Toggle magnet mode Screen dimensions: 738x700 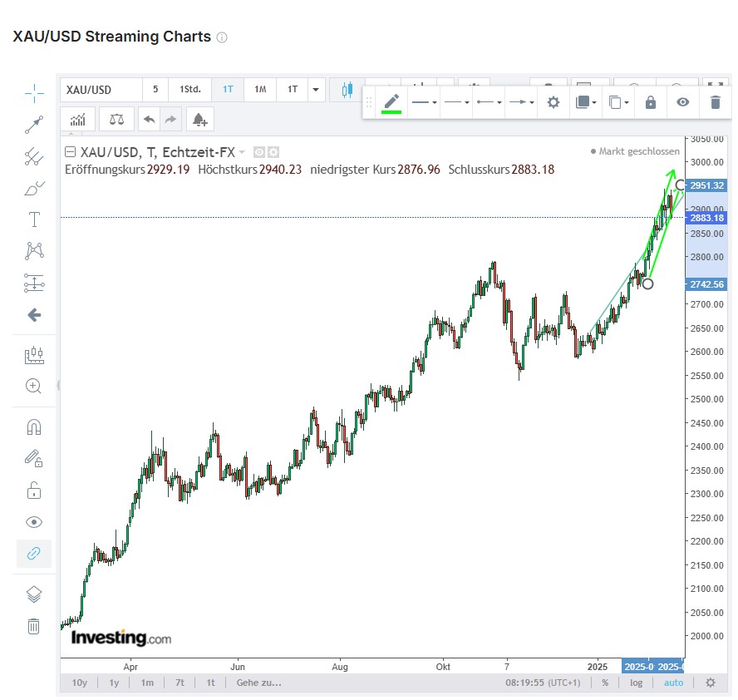coord(34,427)
